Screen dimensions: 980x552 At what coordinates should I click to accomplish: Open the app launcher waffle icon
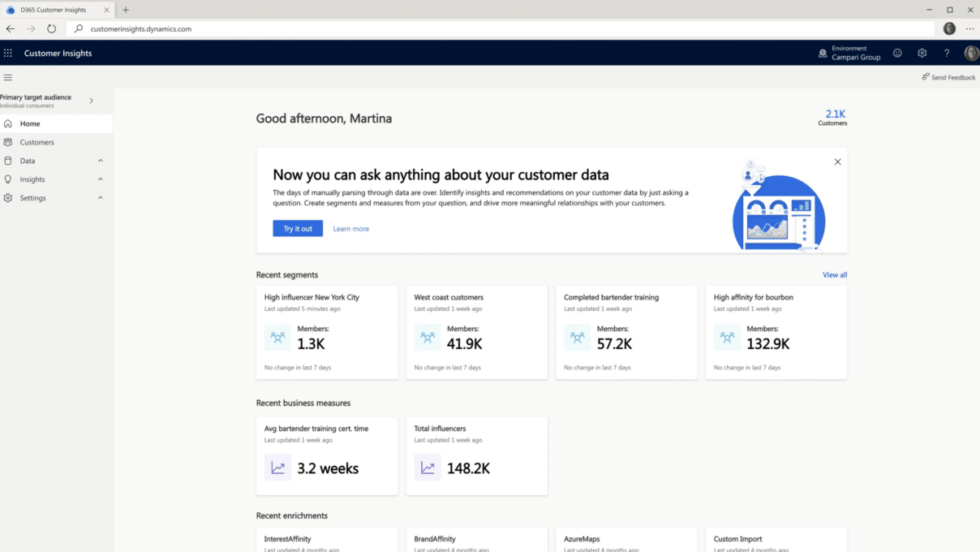coord(8,53)
